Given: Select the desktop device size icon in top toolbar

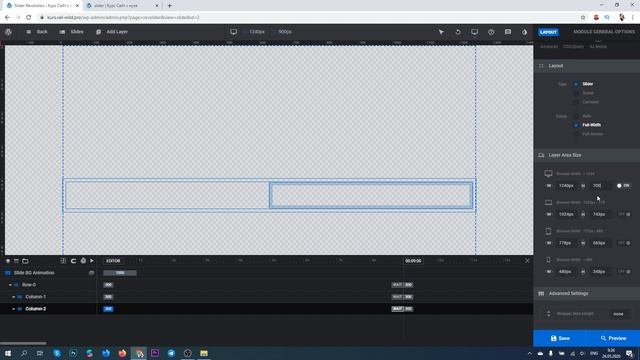Looking at the screenshot, I should pos(233,32).
